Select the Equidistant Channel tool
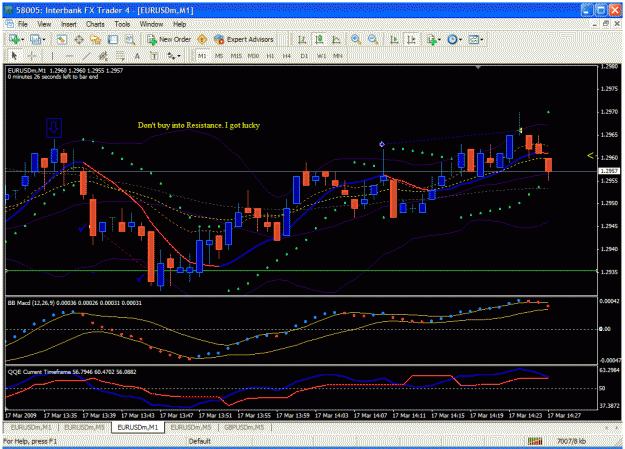Image resolution: width=625 pixels, height=449 pixels. [103, 56]
